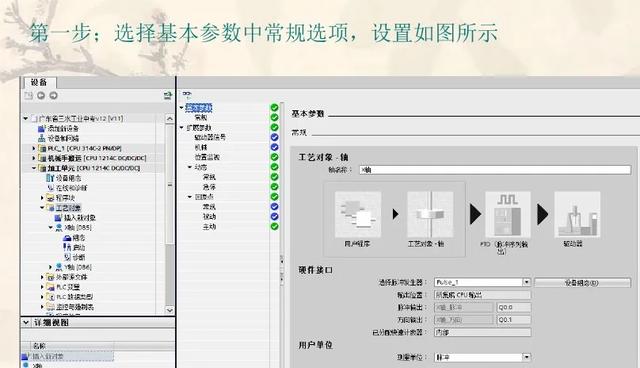Viewport: 640px width, 368px height.
Task: Expand the 外部源文件 folder
Action: click(42, 277)
